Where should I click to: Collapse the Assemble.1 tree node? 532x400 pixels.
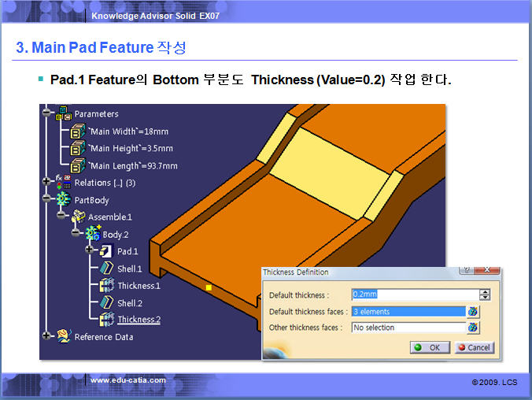pyautogui.click(x=61, y=215)
